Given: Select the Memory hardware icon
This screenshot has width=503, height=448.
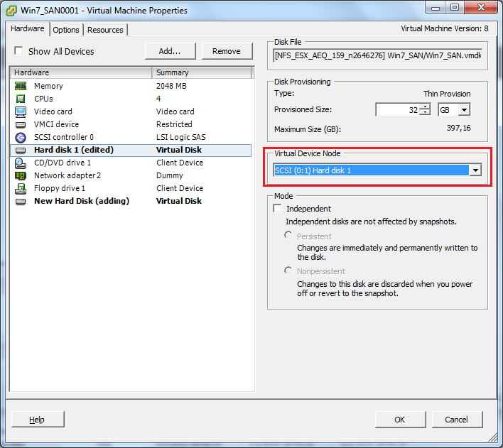Looking at the screenshot, I should 21,86.
